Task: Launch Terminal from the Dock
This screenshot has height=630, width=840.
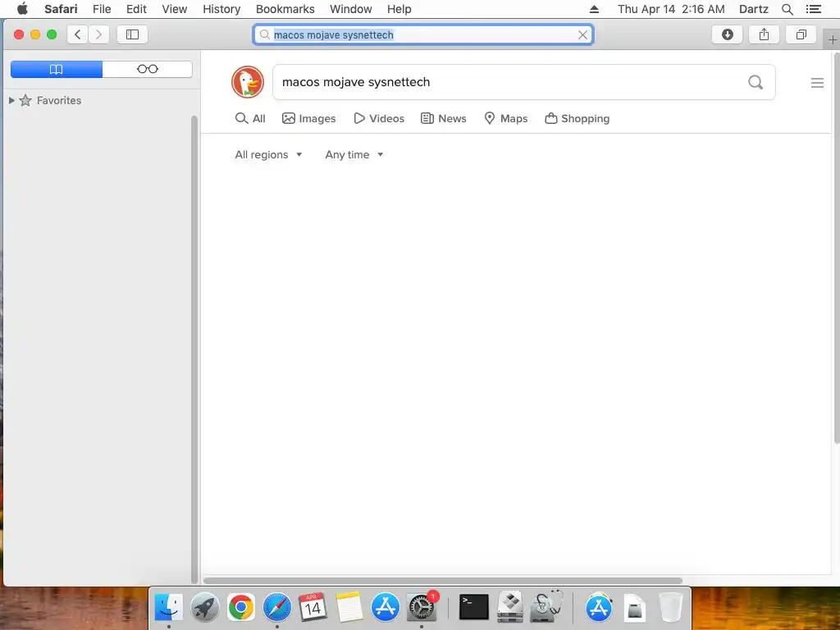Action: [x=474, y=607]
